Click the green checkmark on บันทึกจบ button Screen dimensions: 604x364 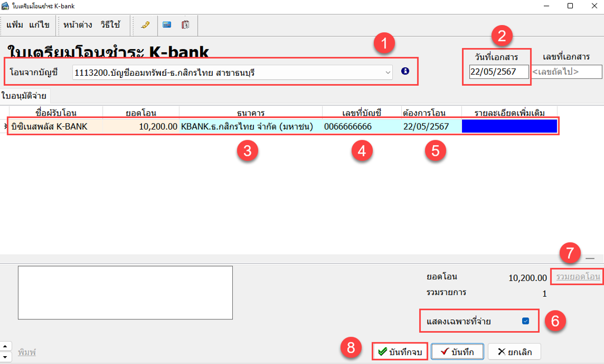(382, 351)
